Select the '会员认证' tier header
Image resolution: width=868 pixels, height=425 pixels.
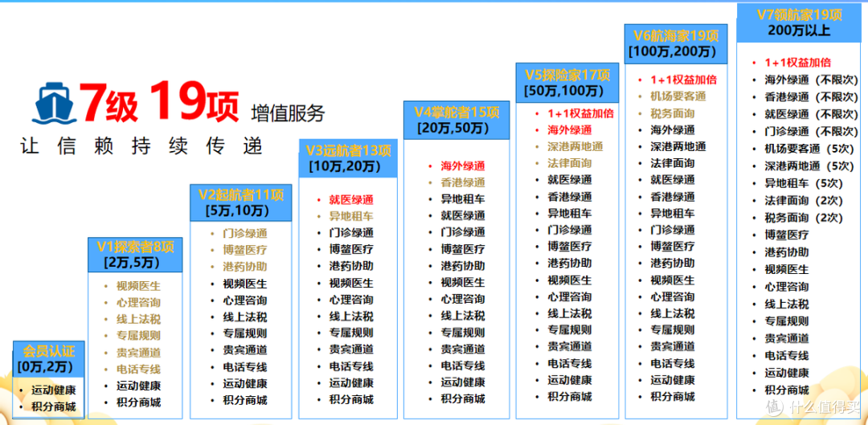pyautogui.click(x=49, y=358)
